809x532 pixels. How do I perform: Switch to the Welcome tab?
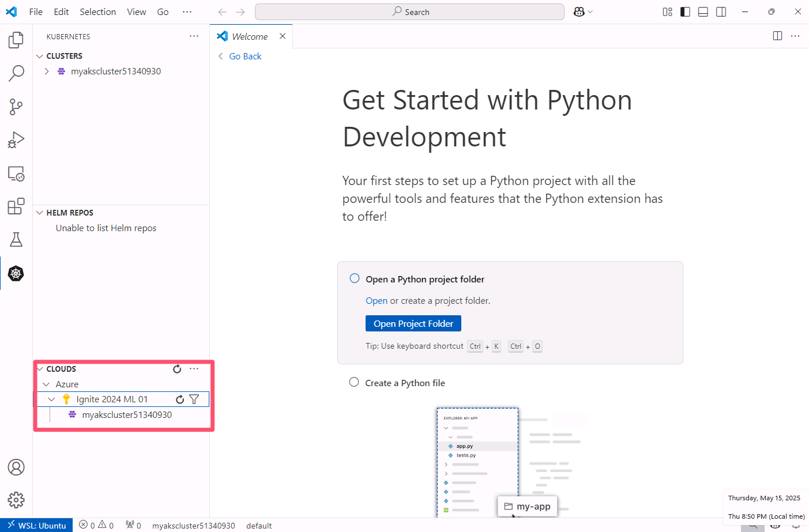pos(249,36)
